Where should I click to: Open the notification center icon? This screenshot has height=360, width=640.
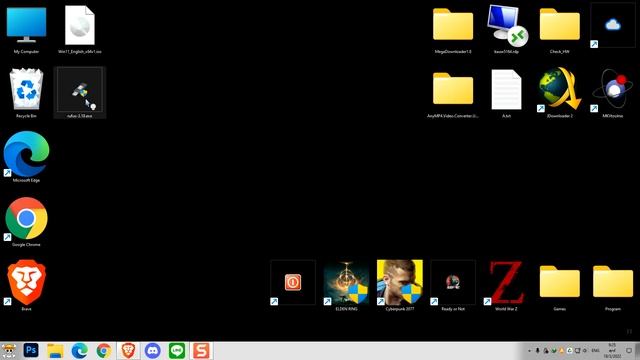coord(629,351)
